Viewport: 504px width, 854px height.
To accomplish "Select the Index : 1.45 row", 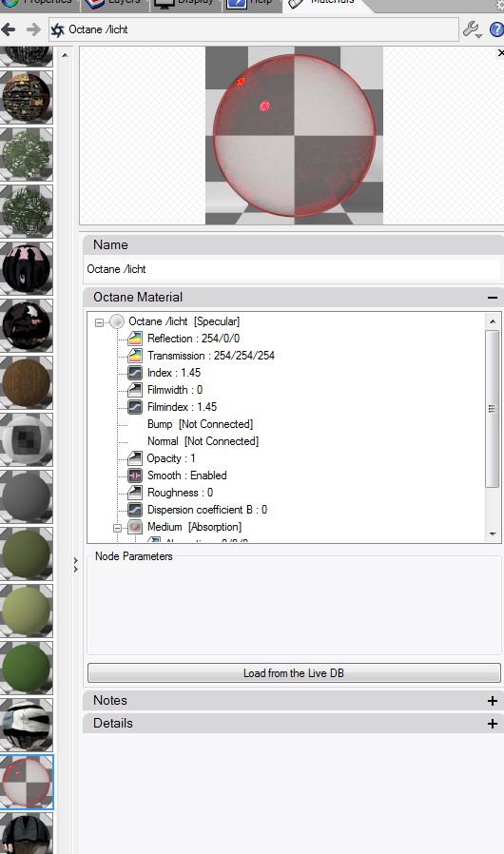I will [174, 373].
